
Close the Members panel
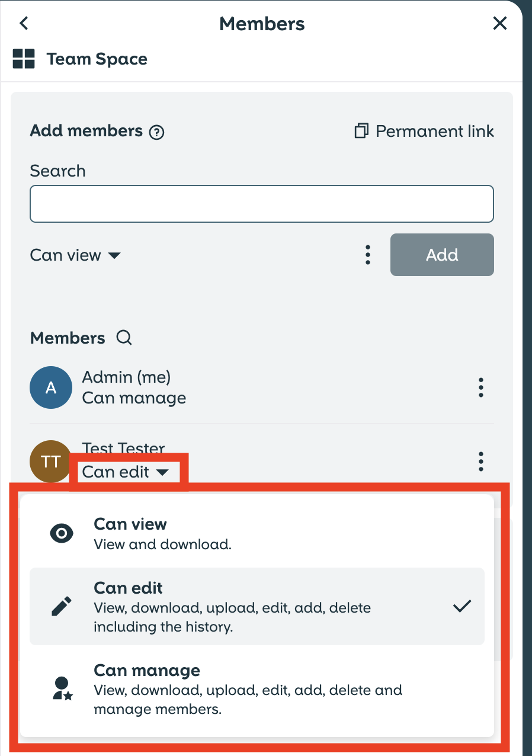point(500,24)
